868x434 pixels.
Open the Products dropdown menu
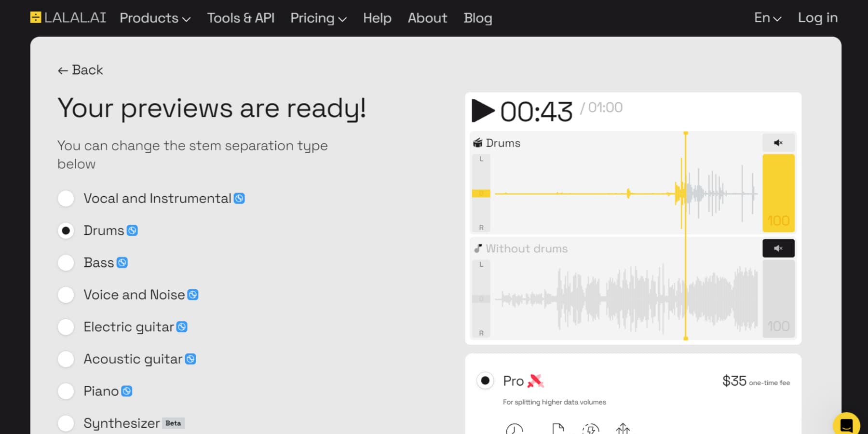(x=154, y=18)
